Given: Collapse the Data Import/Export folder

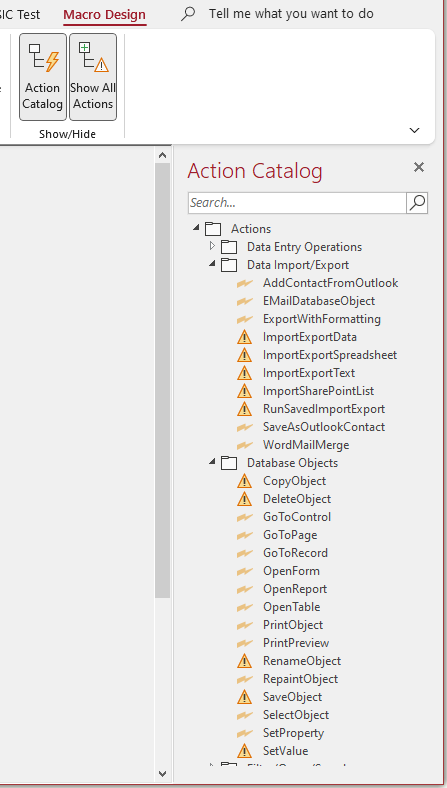Looking at the screenshot, I should pos(212,264).
